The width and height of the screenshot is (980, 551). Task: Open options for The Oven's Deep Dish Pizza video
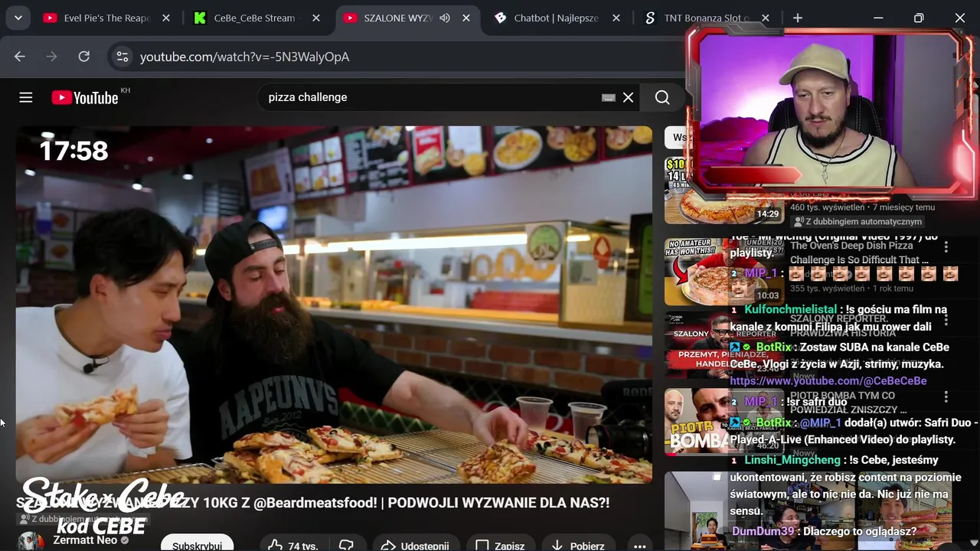(946, 246)
